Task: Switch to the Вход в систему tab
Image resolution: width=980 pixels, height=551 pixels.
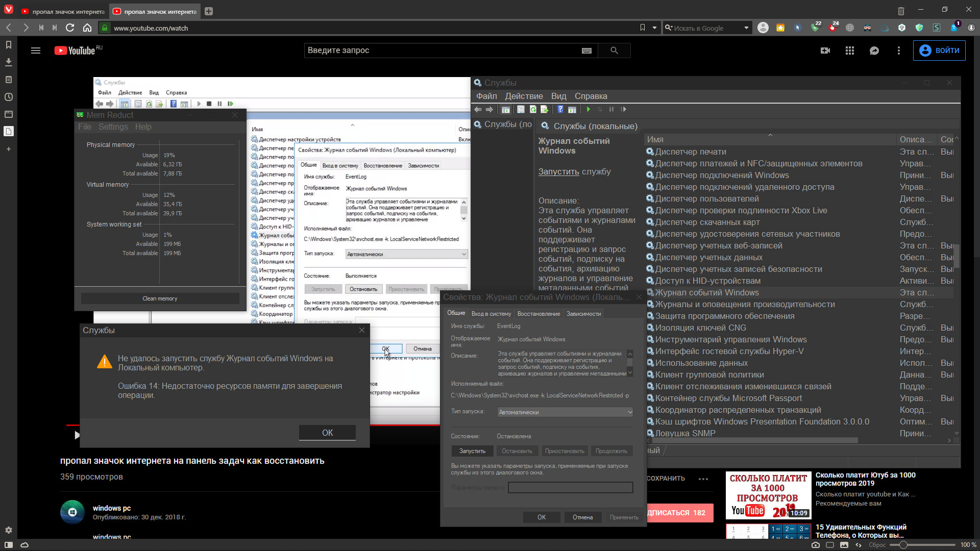Action: pos(491,314)
